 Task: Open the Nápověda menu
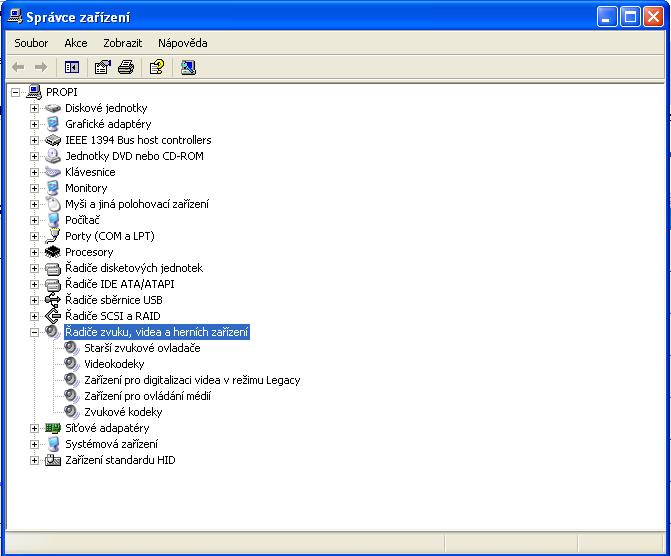point(183,43)
